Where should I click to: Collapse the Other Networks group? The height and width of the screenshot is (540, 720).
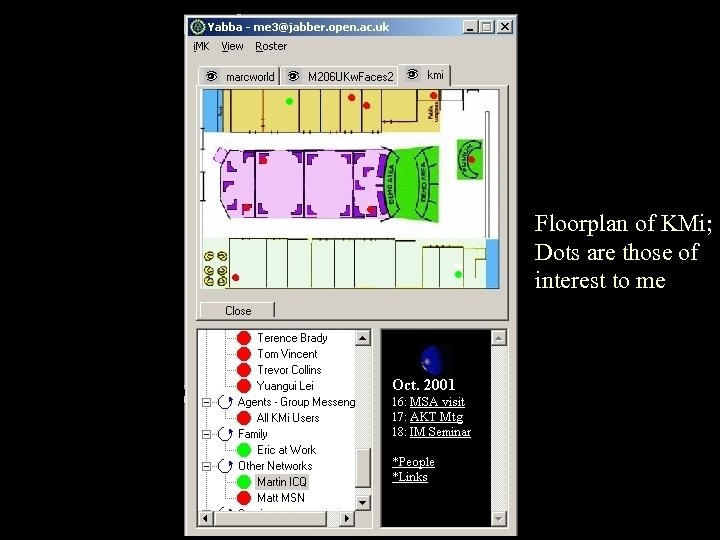pyautogui.click(x=207, y=467)
